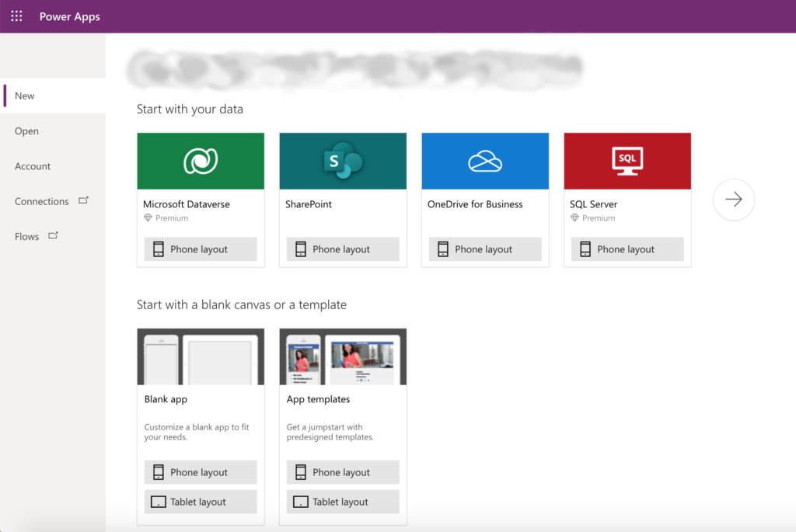Click the Blank app card title
The height and width of the screenshot is (532, 796).
(x=166, y=399)
